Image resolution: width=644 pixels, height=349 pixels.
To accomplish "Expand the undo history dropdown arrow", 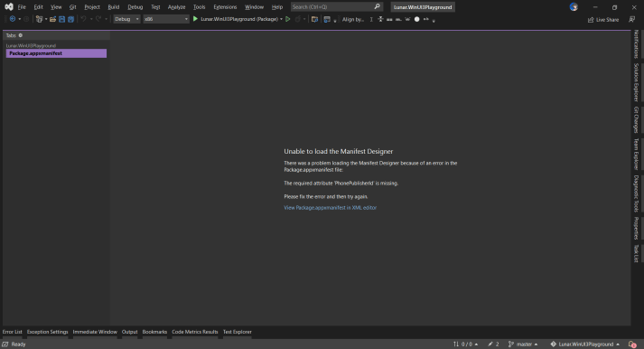I will point(91,19).
